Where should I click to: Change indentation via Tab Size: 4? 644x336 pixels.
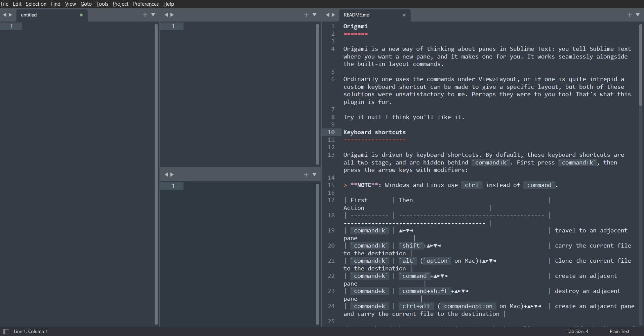[x=577, y=331]
